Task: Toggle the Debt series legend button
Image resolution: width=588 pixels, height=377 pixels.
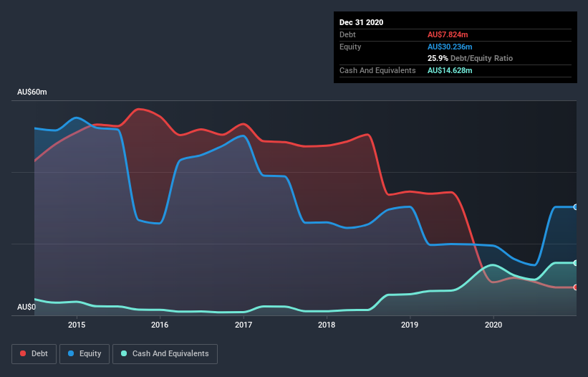Action: (34, 354)
